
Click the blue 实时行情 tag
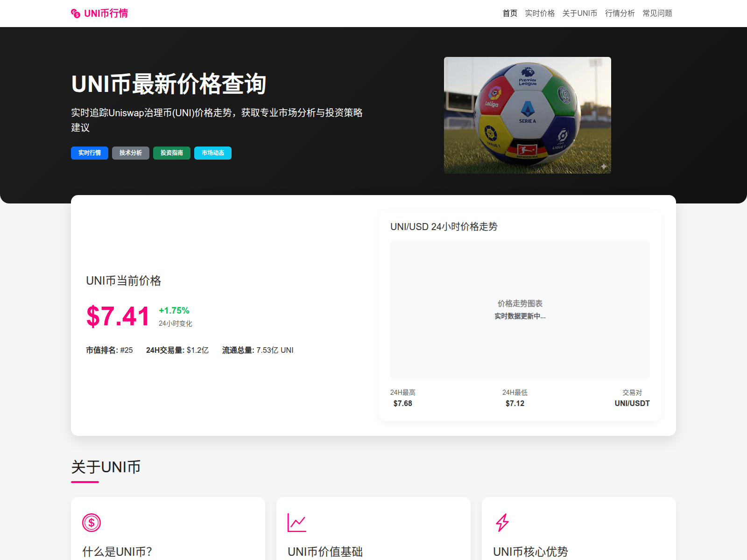[90, 153]
